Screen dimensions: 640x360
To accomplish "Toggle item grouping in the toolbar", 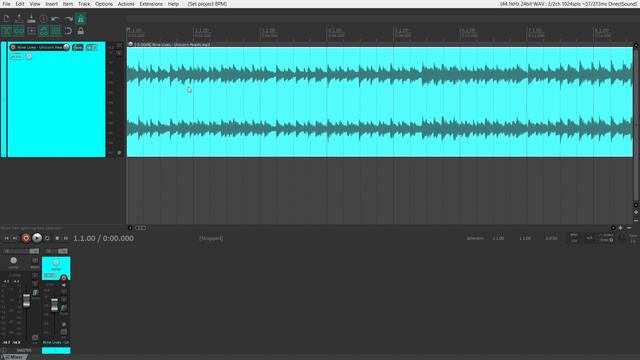I will 19,31.
